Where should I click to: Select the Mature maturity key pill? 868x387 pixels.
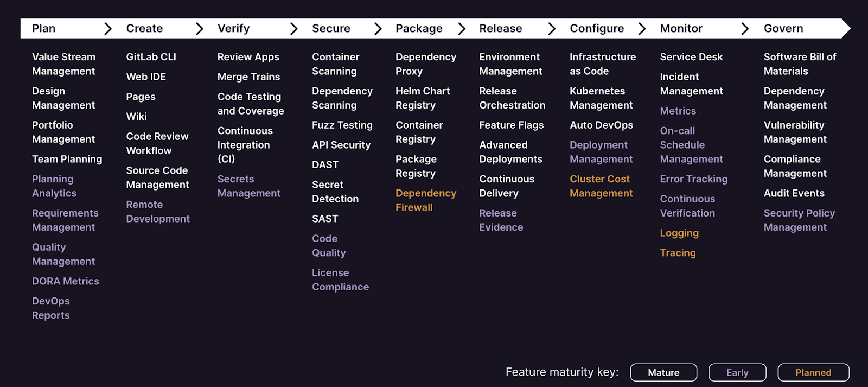pos(663,372)
